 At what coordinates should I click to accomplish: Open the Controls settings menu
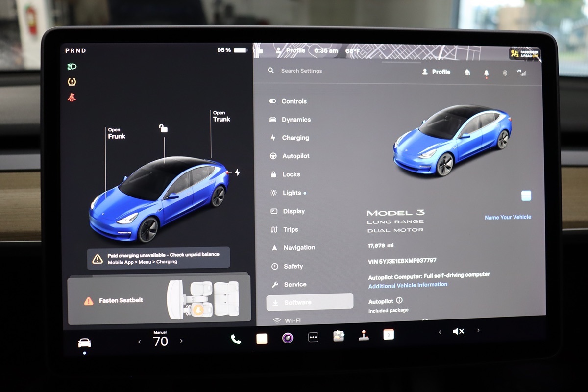[x=288, y=101]
